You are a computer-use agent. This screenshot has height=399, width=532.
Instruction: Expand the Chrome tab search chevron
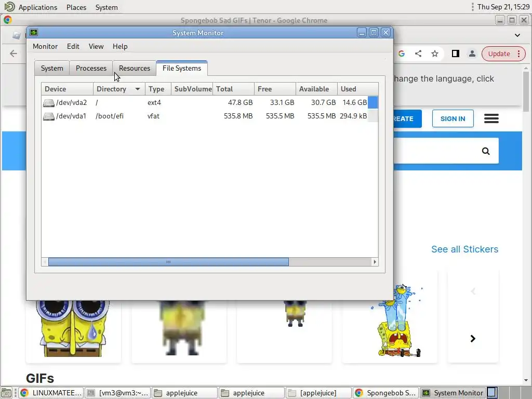click(517, 35)
